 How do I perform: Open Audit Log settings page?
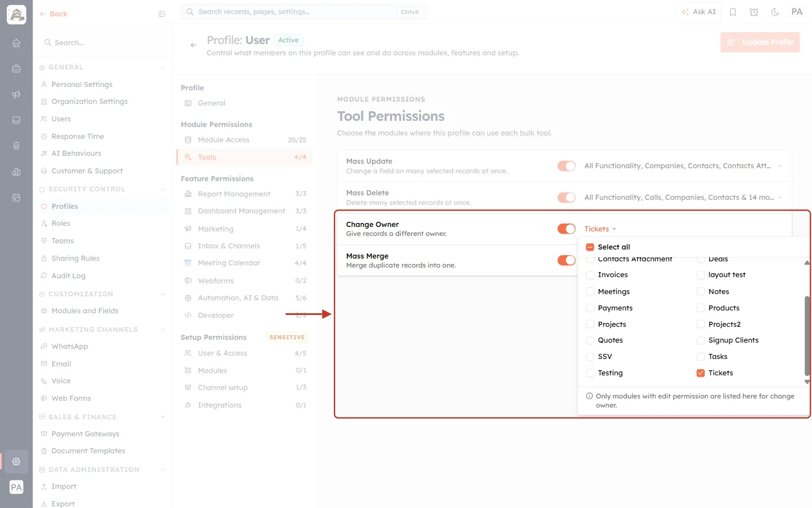click(x=68, y=276)
